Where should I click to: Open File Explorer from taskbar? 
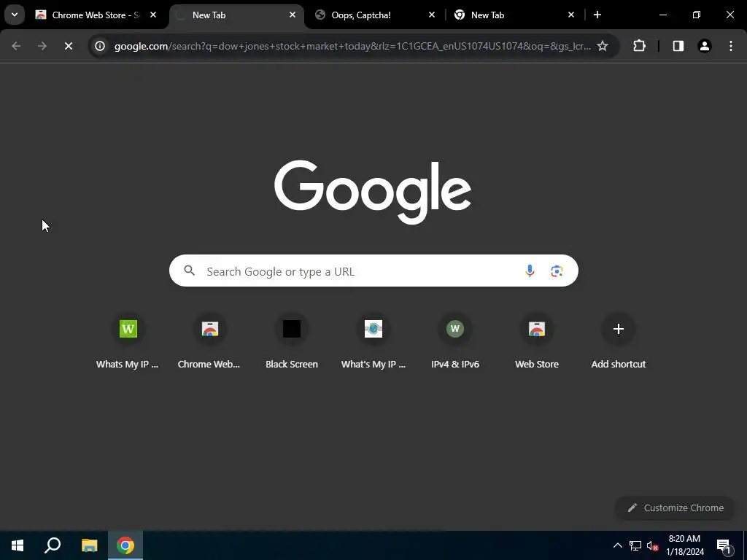(89, 545)
